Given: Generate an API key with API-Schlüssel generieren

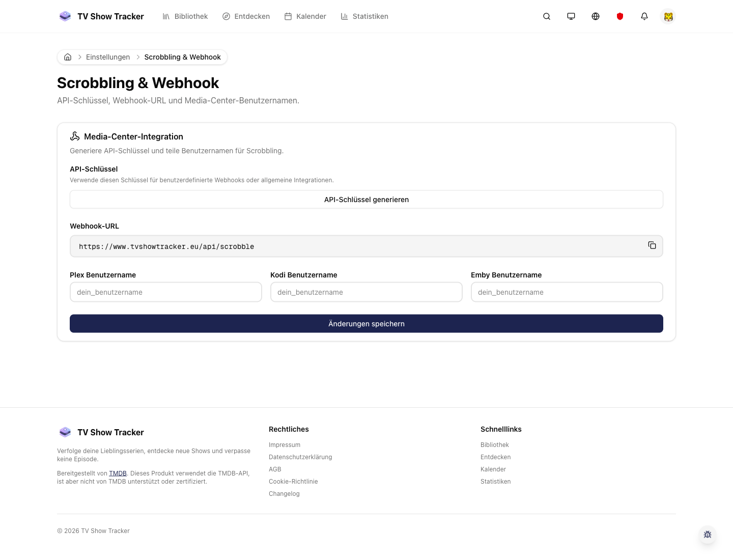Looking at the screenshot, I should coord(366,199).
